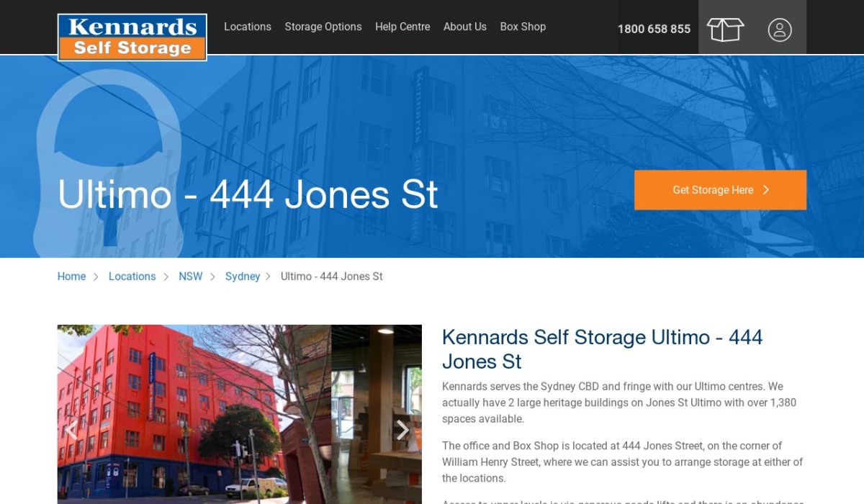Open the Storage Options menu
This screenshot has height=504, width=864.
(x=323, y=27)
